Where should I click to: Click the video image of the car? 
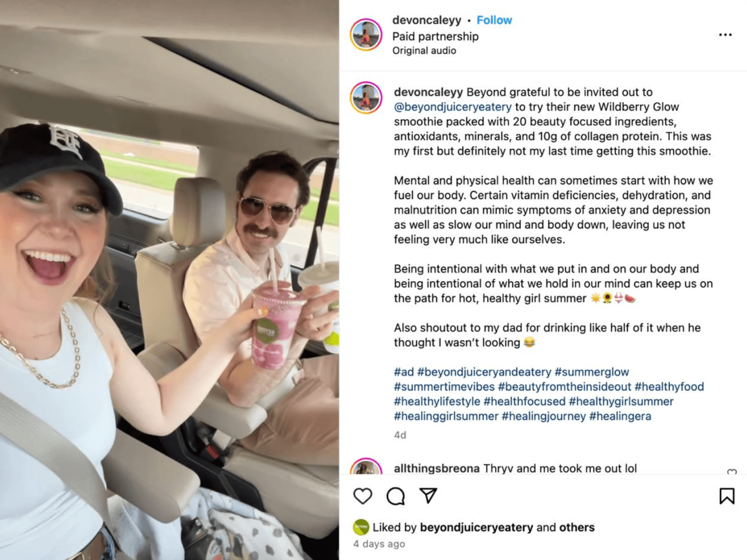(169, 280)
